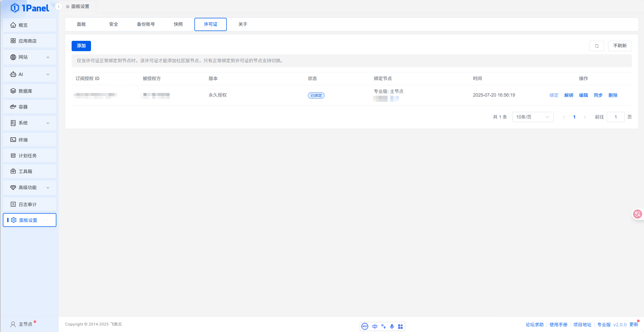Screen dimensions: 644x332
Task: Click the pink translate floating icon
Action: click(x=637, y=214)
